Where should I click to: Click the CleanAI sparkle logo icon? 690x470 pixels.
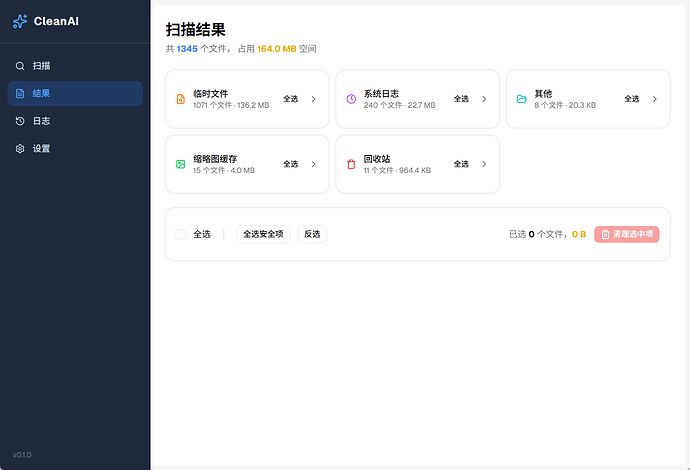20,21
